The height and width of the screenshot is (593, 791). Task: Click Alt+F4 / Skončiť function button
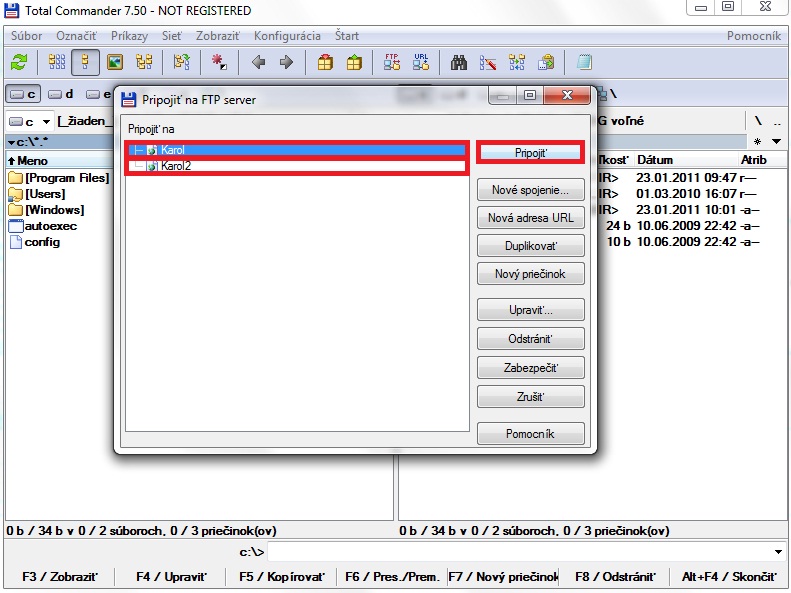[729, 576]
